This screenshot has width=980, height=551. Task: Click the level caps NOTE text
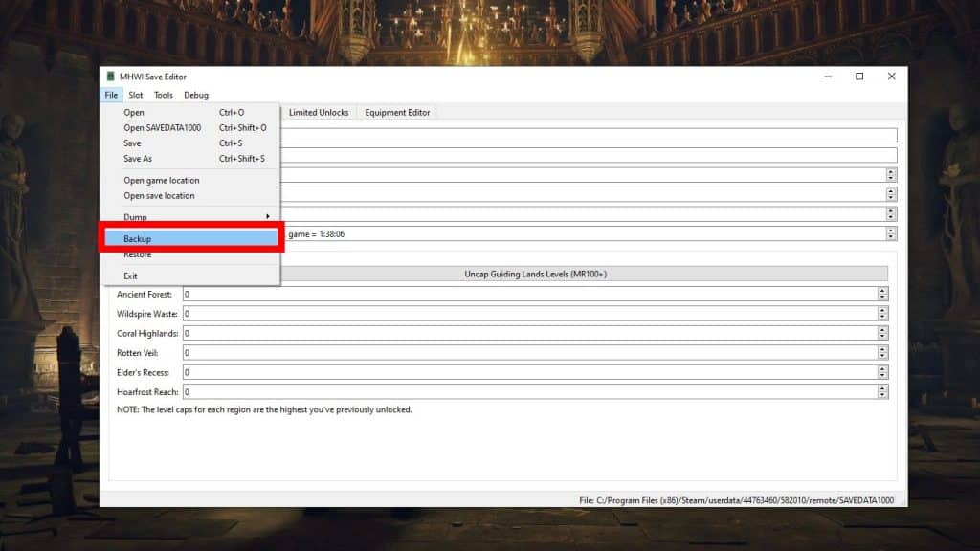(264, 409)
